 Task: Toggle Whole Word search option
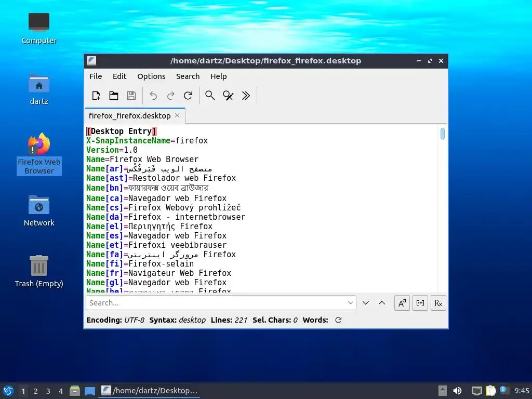(420, 303)
